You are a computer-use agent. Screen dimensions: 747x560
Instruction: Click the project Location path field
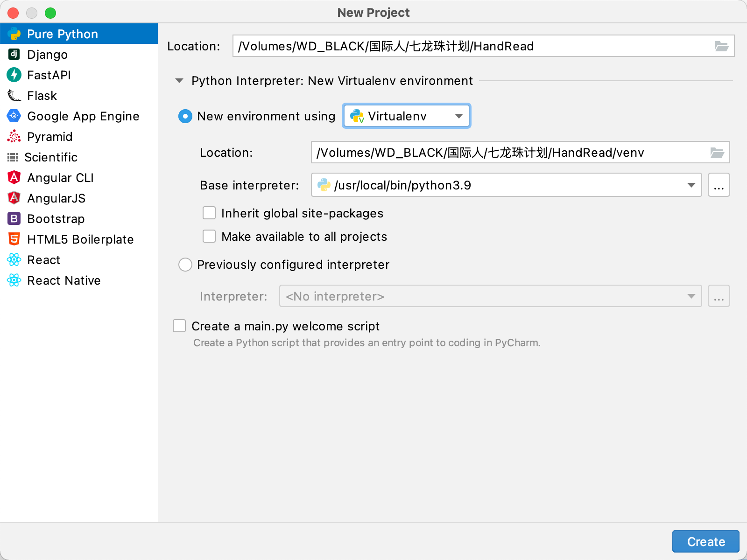483,46
